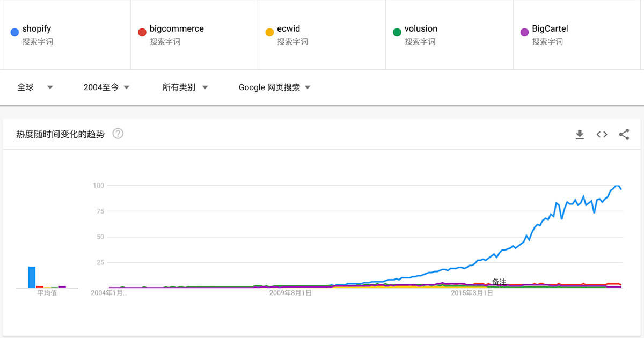Click the blue shopify color dot
Screen dimensions: 644x338
14,32
